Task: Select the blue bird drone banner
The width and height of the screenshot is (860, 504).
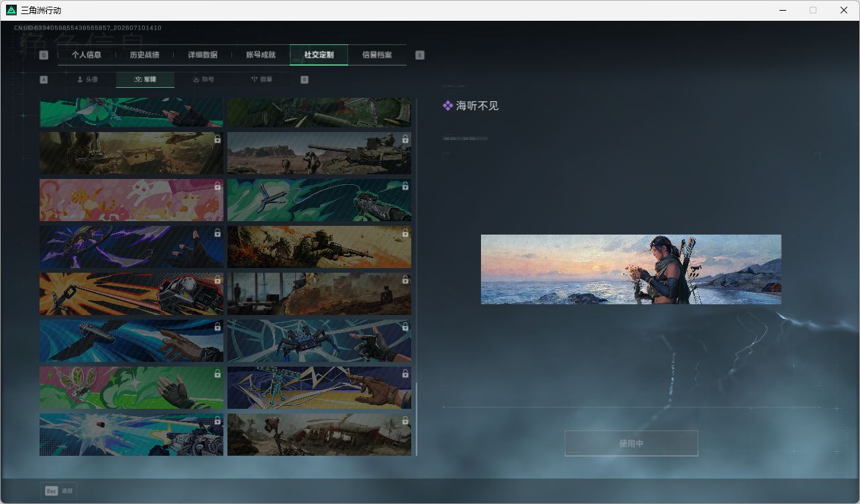Action: [131, 340]
